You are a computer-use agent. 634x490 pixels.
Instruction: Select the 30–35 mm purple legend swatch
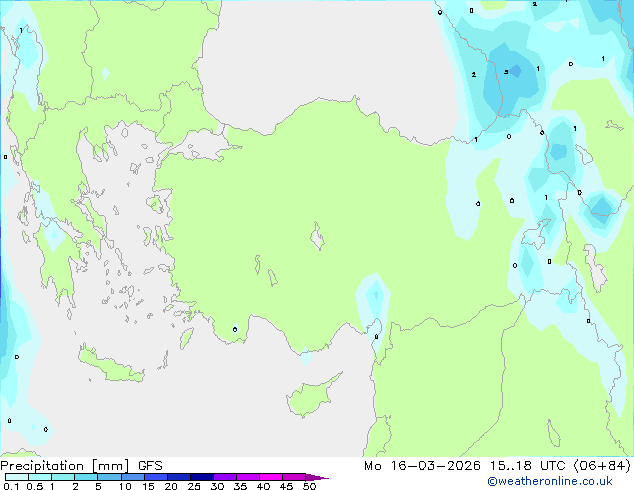(x=224, y=477)
